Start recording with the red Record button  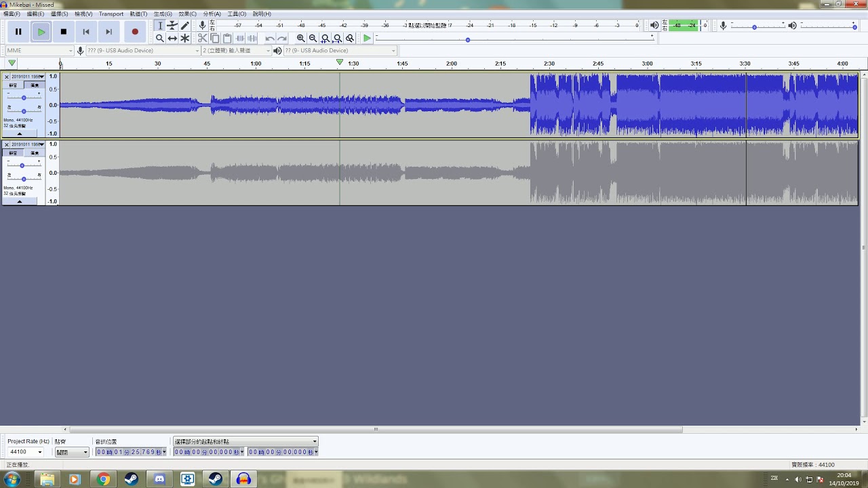(x=135, y=31)
